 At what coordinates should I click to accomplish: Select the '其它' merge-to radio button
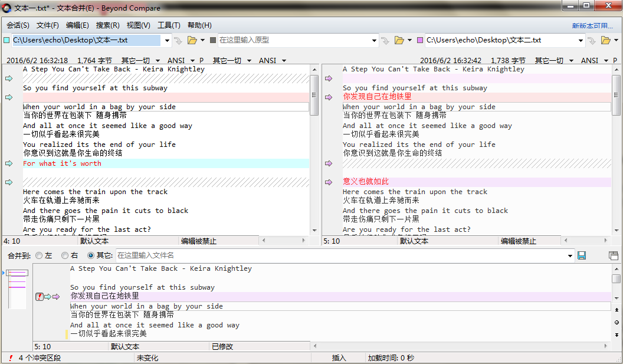click(x=91, y=255)
